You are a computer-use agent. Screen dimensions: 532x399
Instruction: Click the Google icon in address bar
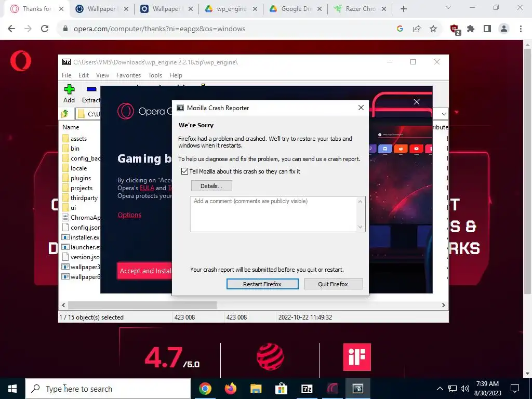click(x=400, y=29)
